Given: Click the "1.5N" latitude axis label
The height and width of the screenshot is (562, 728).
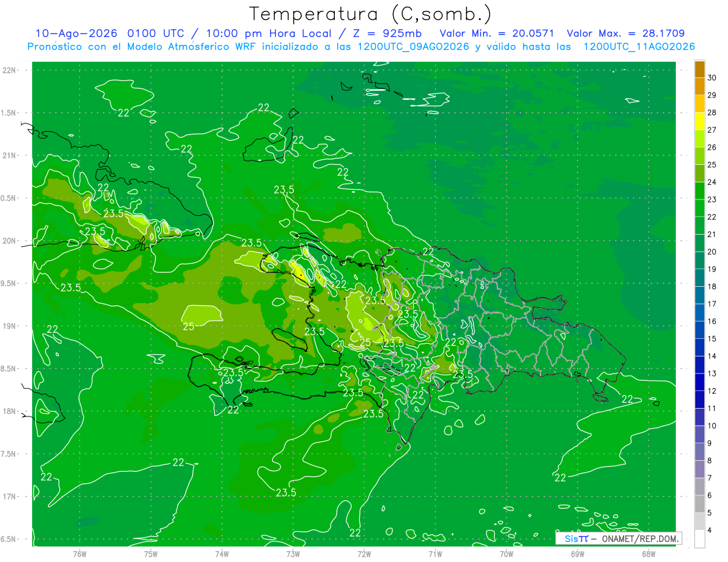Looking at the screenshot, I should (10, 113).
